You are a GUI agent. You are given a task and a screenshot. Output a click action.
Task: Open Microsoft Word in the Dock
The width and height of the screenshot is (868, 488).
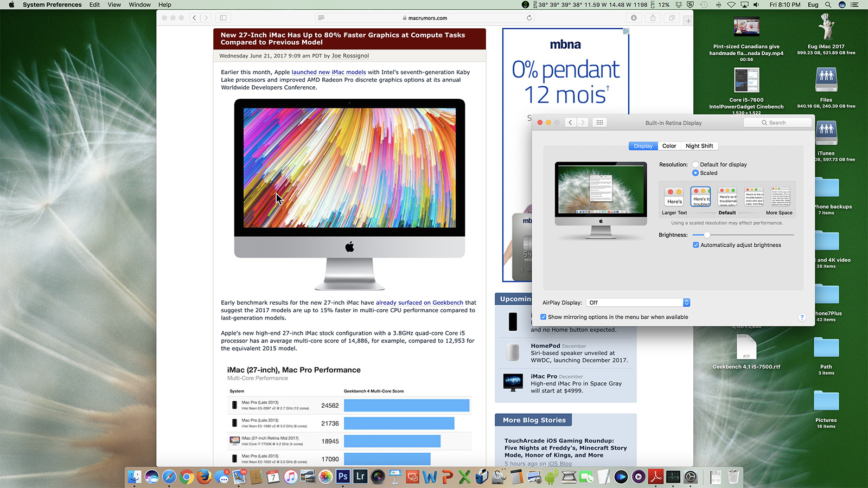(430, 477)
